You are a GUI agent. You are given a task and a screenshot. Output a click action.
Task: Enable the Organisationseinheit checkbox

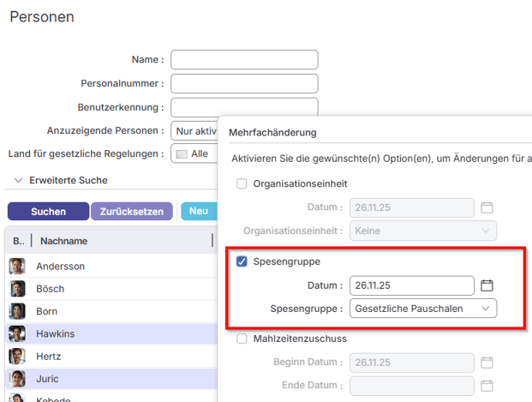242,183
